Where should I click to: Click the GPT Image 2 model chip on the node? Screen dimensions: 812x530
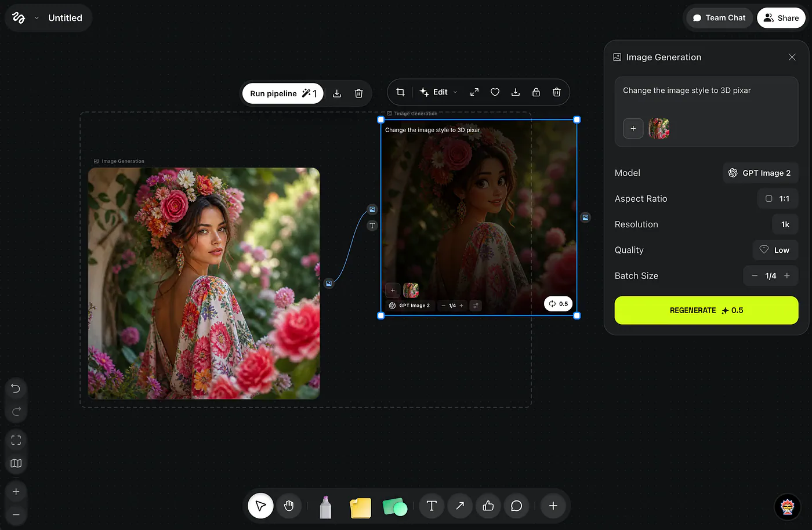point(409,306)
